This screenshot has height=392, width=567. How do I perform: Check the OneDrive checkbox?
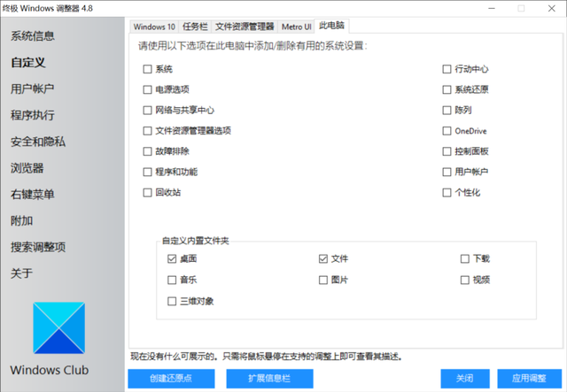point(447,131)
